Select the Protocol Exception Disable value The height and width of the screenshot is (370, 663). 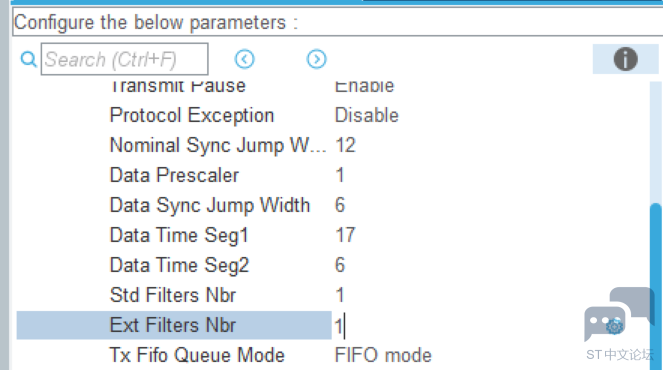pyautogui.click(x=367, y=115)
